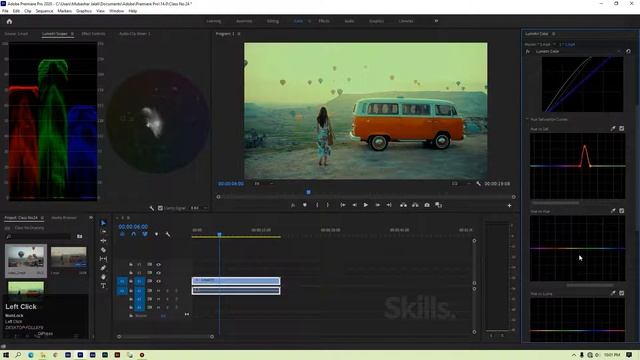This screenshot has width=640, height=360.
Task: Step back one frame in Program monitor
Action: [354, 205]
